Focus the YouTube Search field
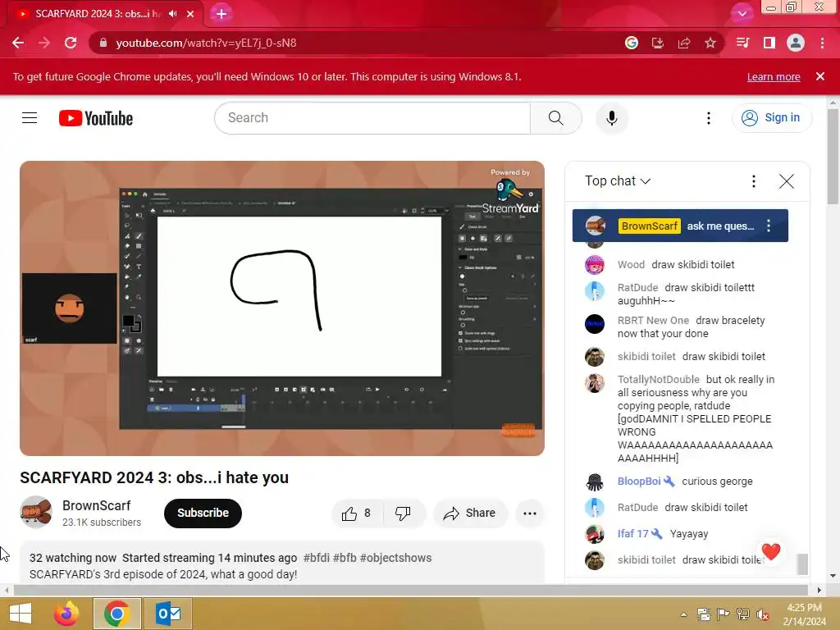The height and width of the screenshot is (630, 840). pyautogui.click(x=372, y=118)
